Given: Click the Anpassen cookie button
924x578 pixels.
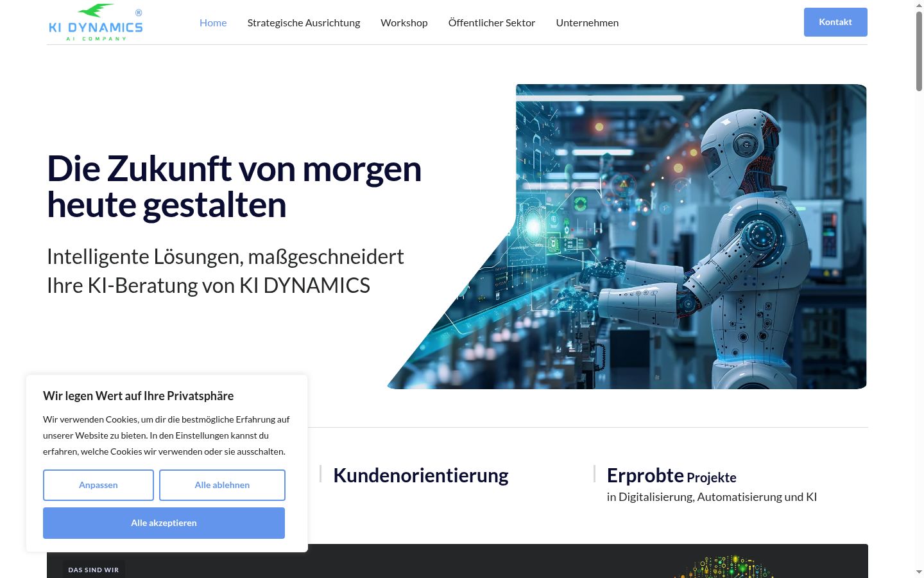Looking at the screenshot, I should (x=98, y=485).
